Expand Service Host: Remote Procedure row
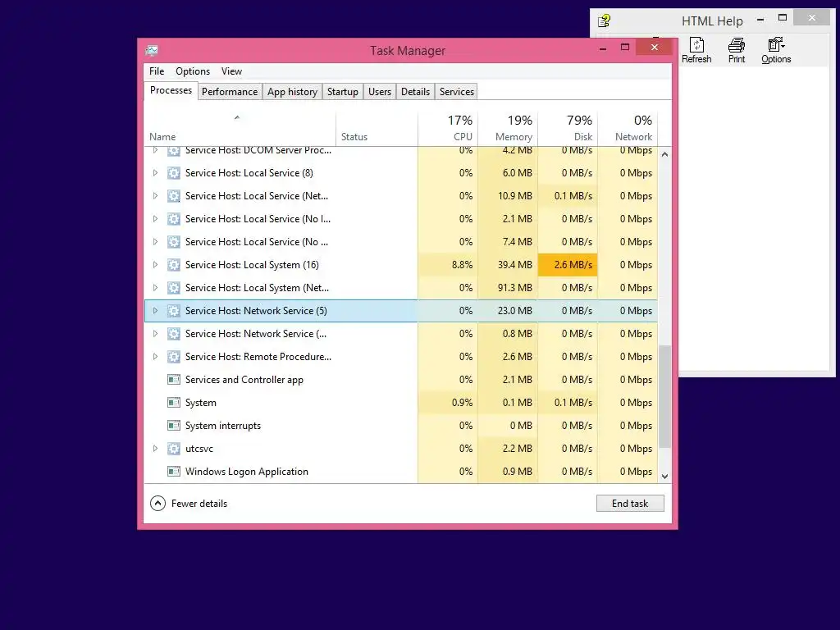This screenshot has width=840, height=630. tap(155, 357)
